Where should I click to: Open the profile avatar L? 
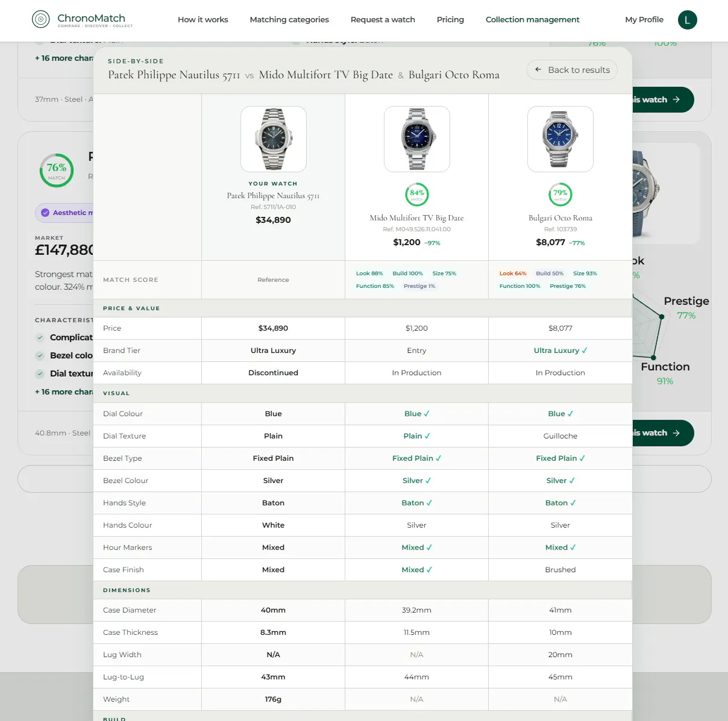tap(688, 20)
